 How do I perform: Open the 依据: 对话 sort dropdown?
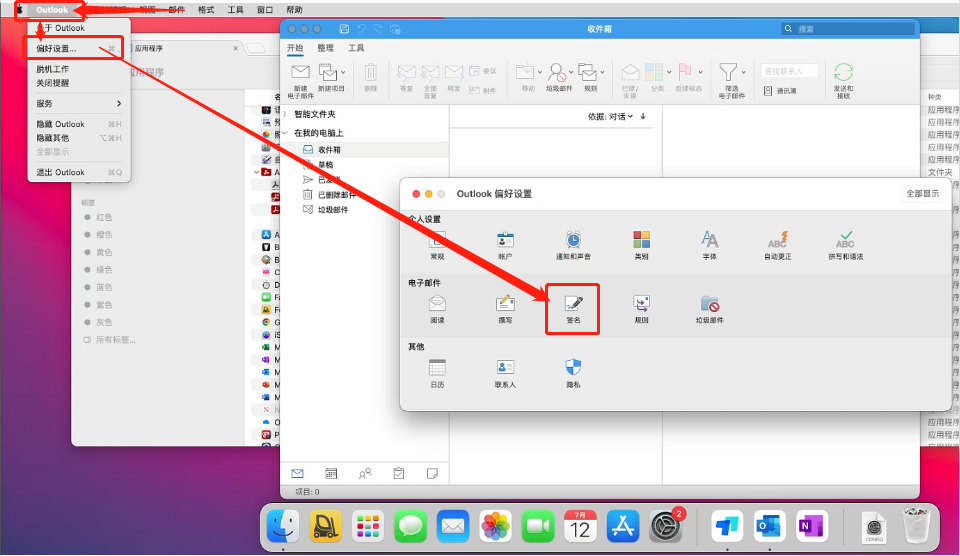click(610, 116)
